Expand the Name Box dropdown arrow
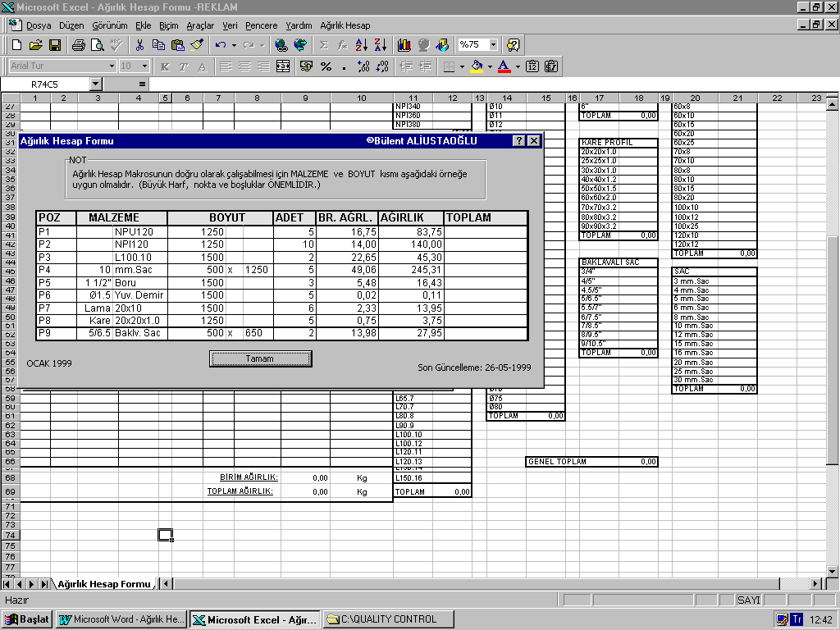The image size is (840, 630). click(96, 84)
